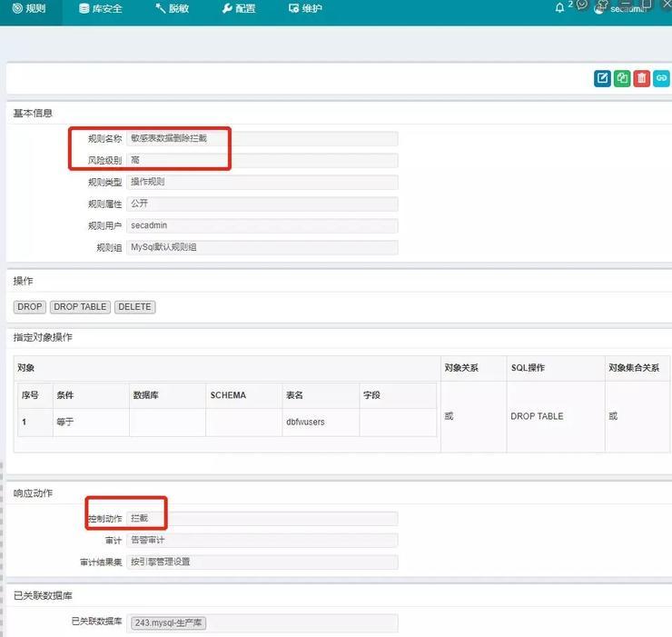This screenshot has width=672, height=637.
Task: Click the 响应动作 section heading
Action: click(x=33, y=493)
